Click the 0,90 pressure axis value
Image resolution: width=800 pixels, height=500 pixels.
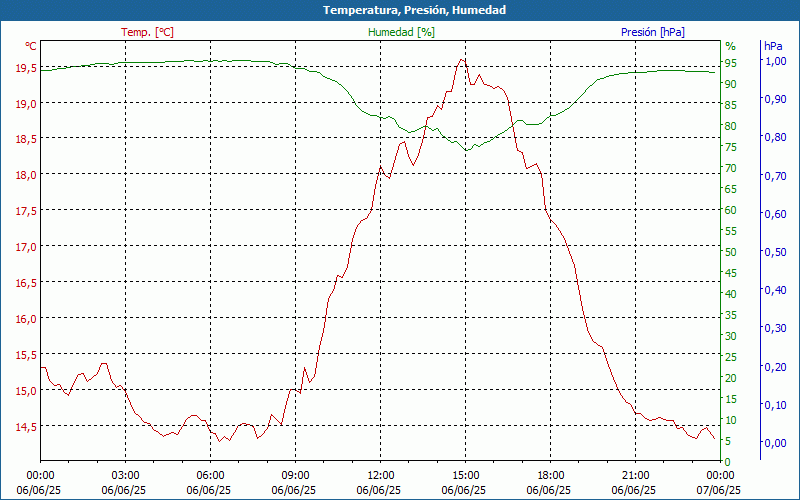point(776,99)
